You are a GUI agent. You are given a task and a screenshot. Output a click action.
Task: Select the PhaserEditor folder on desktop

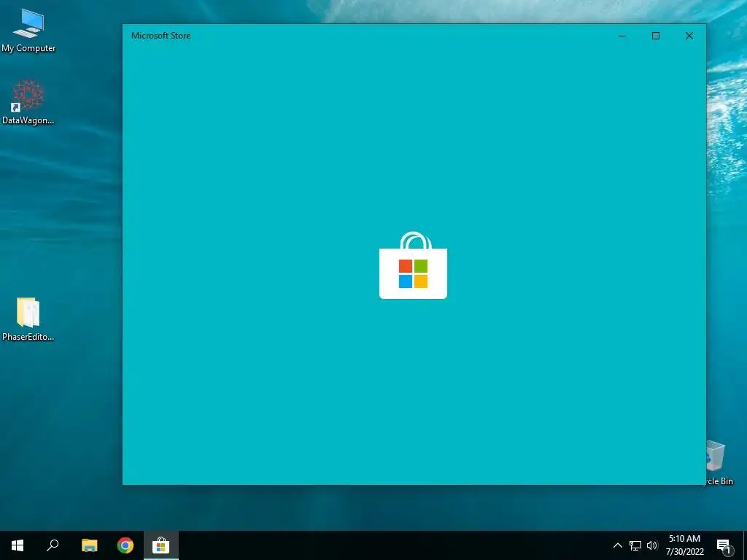coord(28,319)
